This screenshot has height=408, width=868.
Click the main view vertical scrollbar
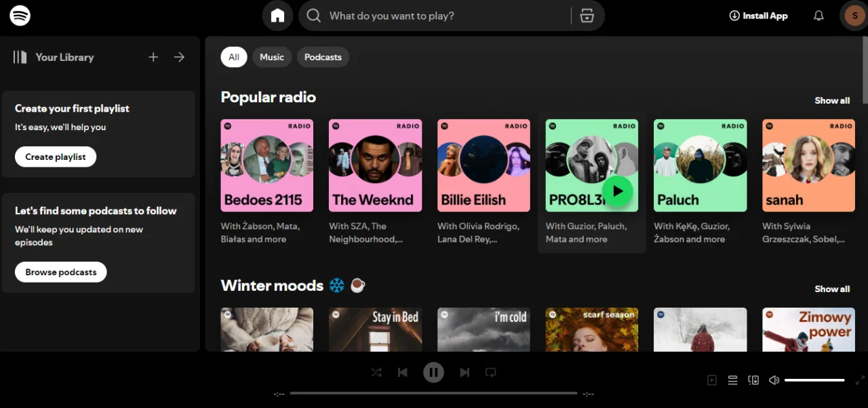pos(865,71)
